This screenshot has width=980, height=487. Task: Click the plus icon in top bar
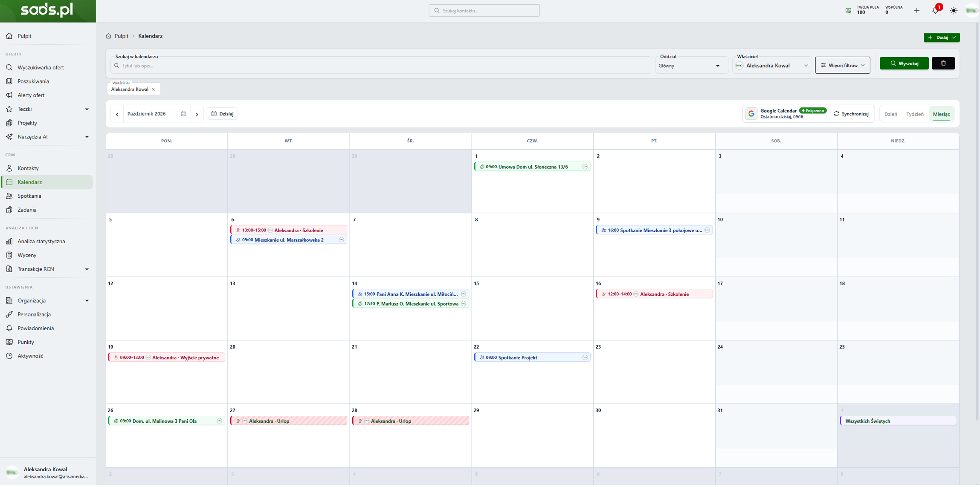pyautogui.click(x=916, y=11)
